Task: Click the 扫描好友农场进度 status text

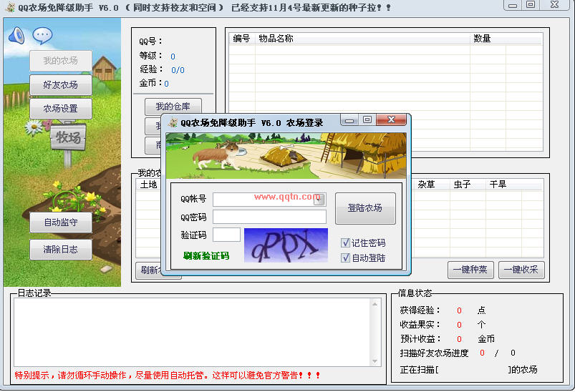Action: click(434, 353)
